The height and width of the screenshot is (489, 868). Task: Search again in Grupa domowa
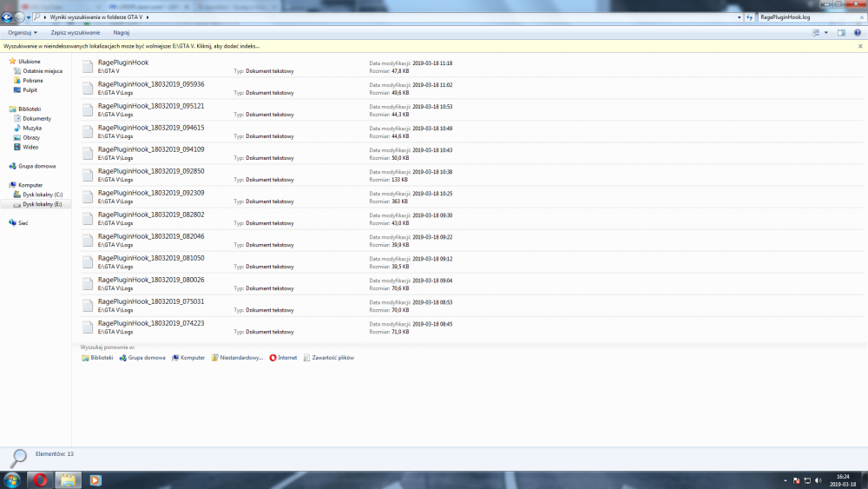tap(142, 358)
